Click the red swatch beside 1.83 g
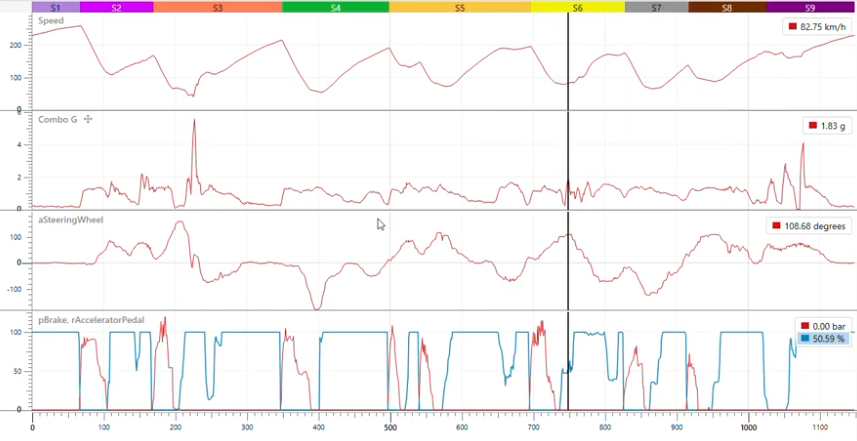This screenshot has width=857, height=441. tap(813, 127)
